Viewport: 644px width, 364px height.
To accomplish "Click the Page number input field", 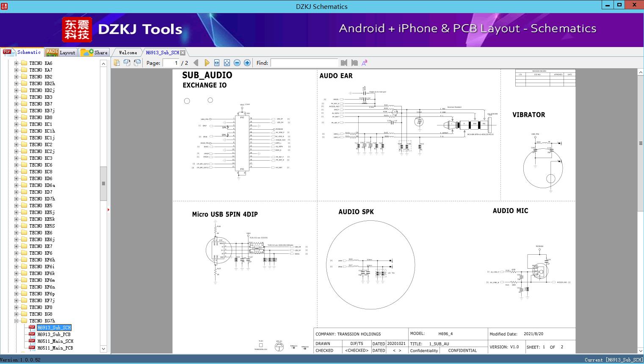I will (x=171, y=63).
